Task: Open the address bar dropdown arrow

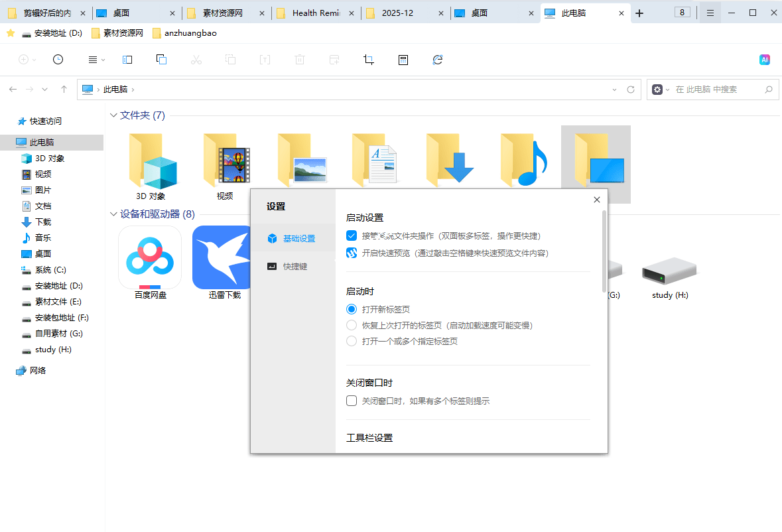Action: (614, 89)
